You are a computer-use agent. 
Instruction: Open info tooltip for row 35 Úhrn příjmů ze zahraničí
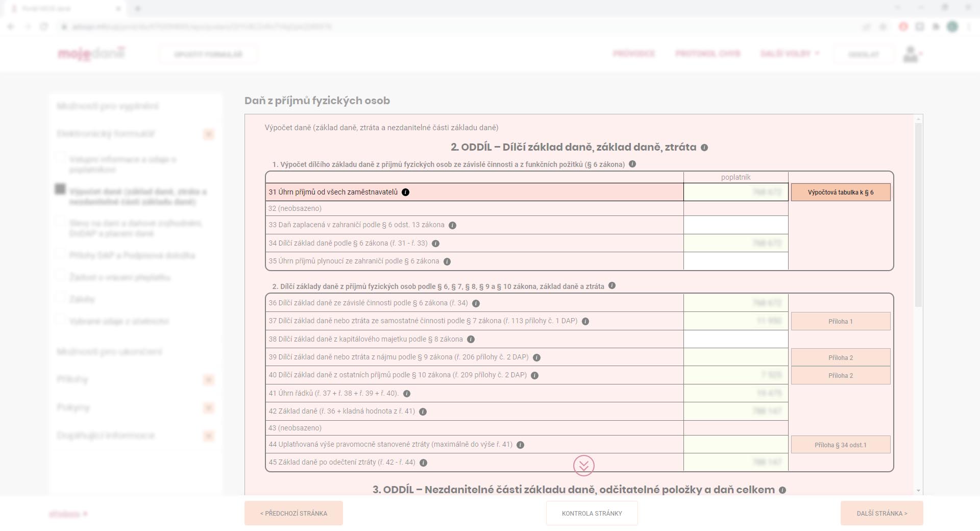pos(447,261)
